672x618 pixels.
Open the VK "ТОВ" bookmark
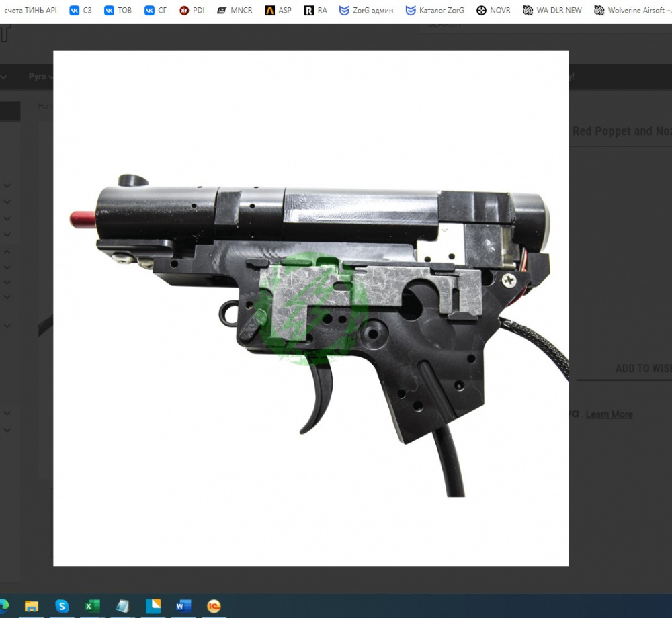(118, 10)
